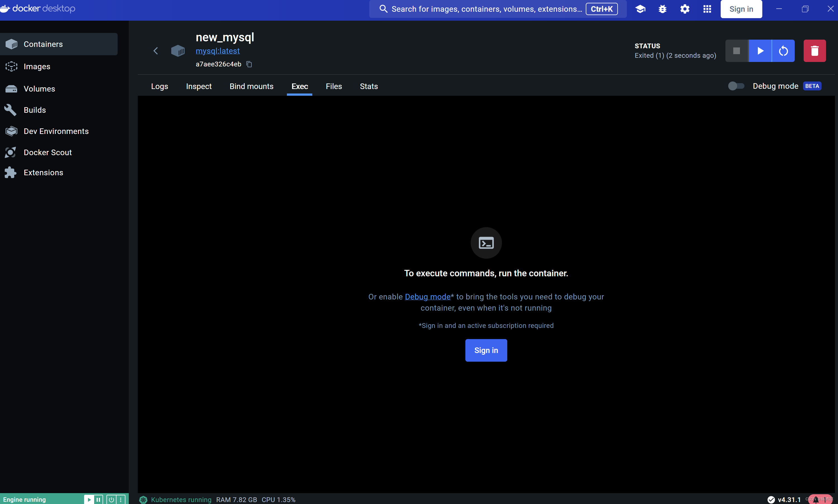View the Stats tab
The height and width of the screenshot is (504, 838).
tap(369, 86)
